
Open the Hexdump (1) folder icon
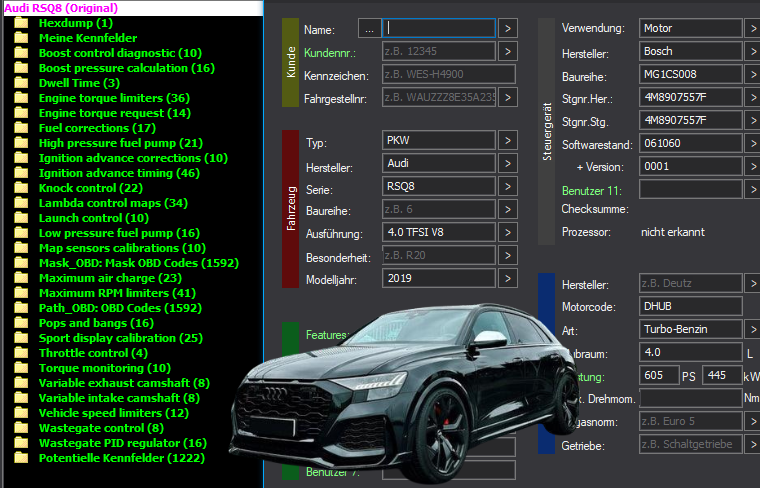click(21, 23)
